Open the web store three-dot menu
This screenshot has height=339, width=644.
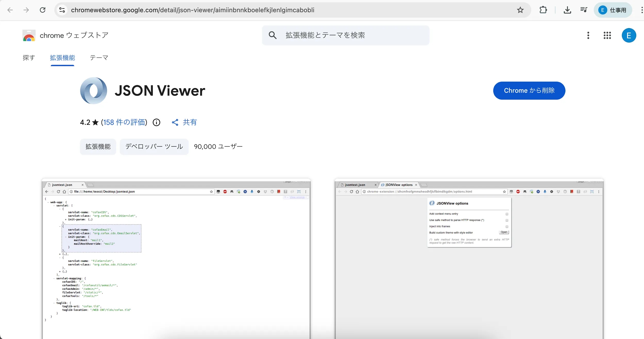click(x=588, y=35)
